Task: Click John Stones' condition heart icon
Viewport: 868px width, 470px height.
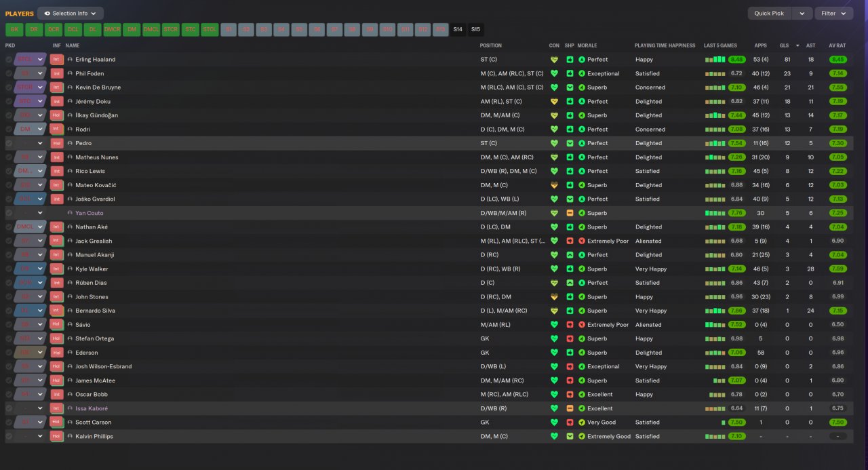Action: (554, 297)
